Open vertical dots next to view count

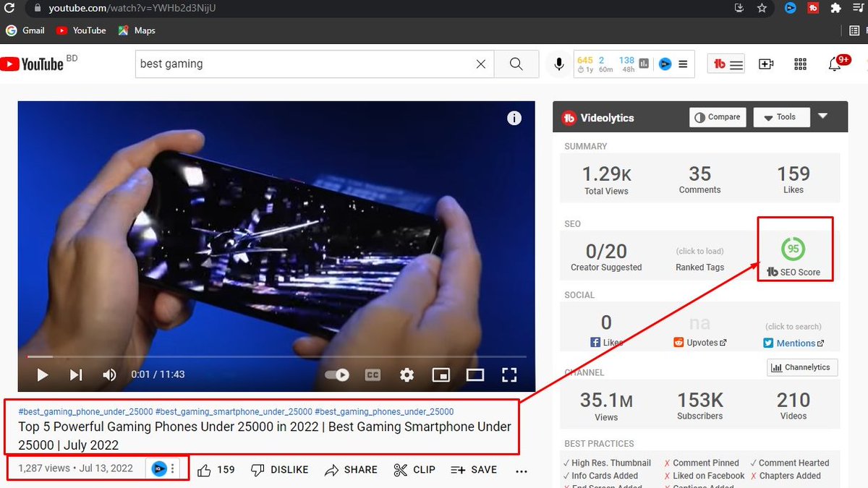pyautogui.click(x=172, y=468)
